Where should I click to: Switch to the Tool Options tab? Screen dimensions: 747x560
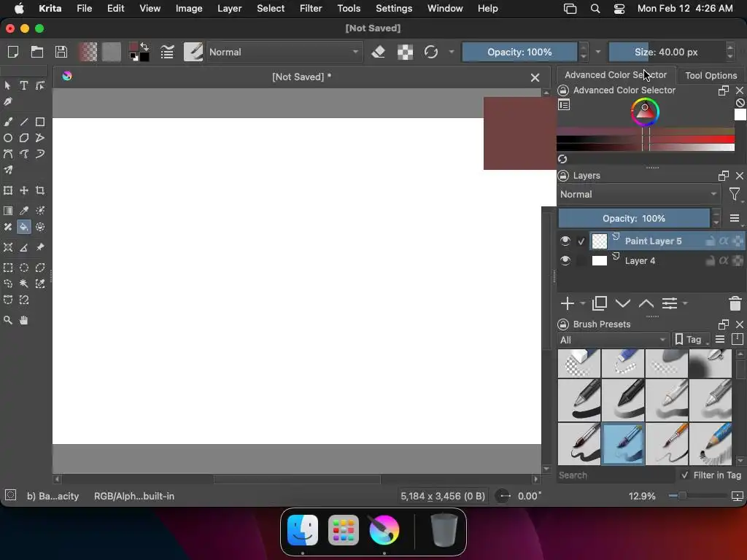tap(711, 75)
